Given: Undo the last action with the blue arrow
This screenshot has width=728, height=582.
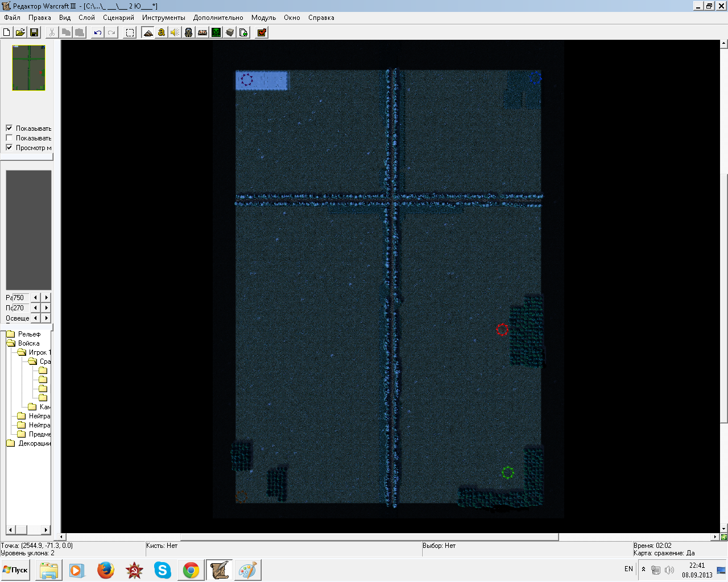Looking at the screenshot, I should click(x=98, y=32).
